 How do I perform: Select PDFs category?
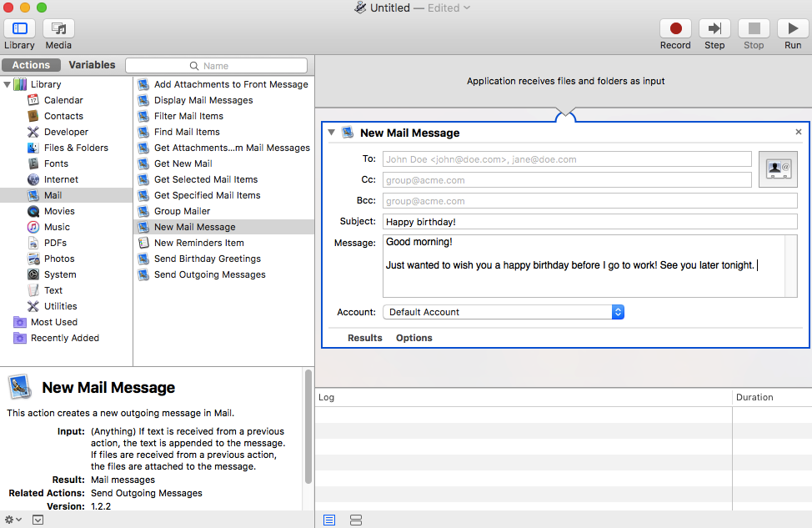[55, 243]
